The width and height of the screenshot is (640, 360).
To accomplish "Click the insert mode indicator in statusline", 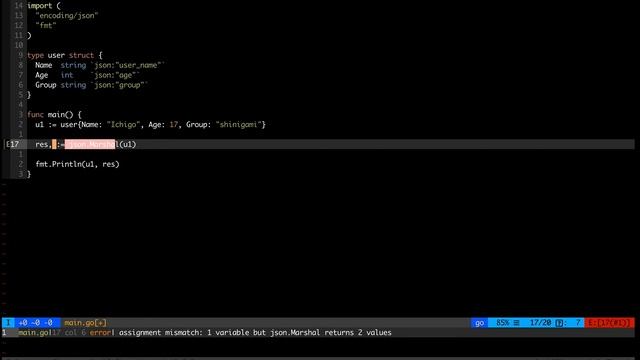I will pyautogui.click(x=8, y=323).
